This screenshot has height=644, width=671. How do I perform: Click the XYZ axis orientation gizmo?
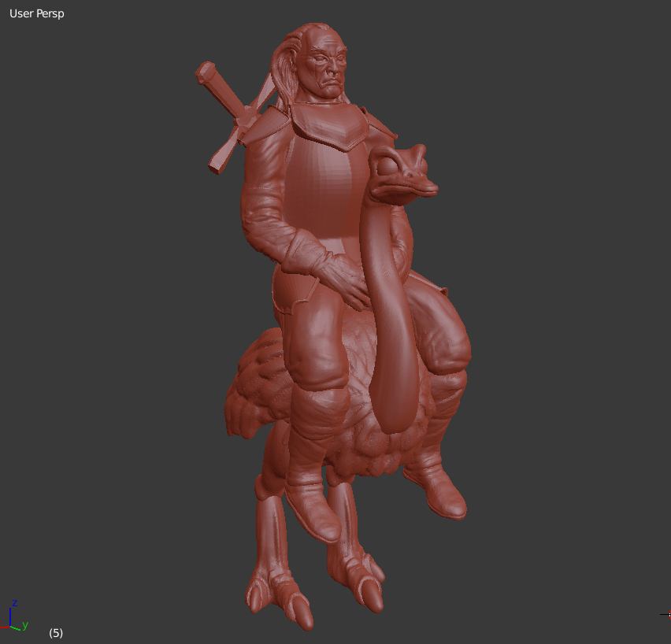click(x=14, y=616)
